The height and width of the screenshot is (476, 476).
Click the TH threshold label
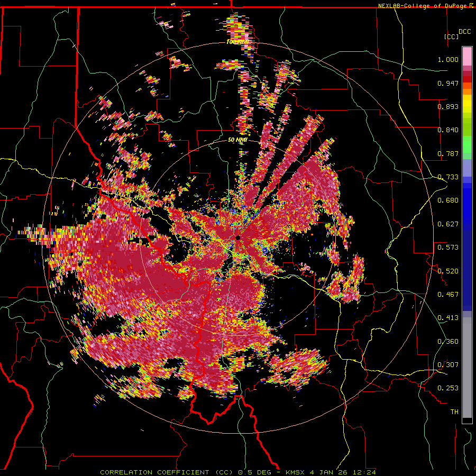coord(454,412)
